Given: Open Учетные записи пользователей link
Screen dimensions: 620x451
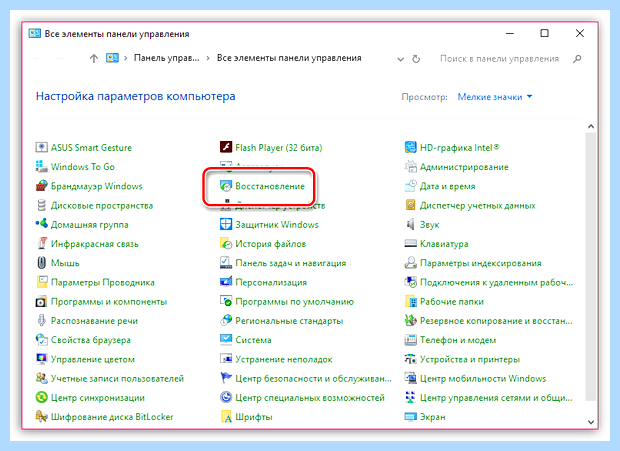Looking at the screenshot, I should (117, 379).
